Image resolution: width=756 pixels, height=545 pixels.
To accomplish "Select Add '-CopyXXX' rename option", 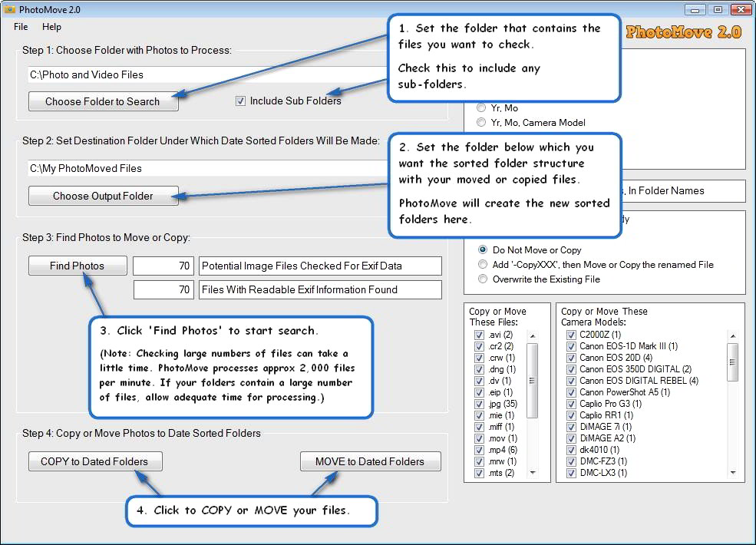I will [x=483, y=264].
